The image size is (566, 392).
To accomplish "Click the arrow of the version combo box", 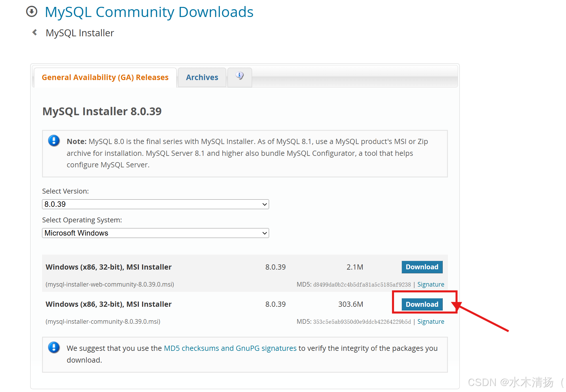I will pos(264,204).
